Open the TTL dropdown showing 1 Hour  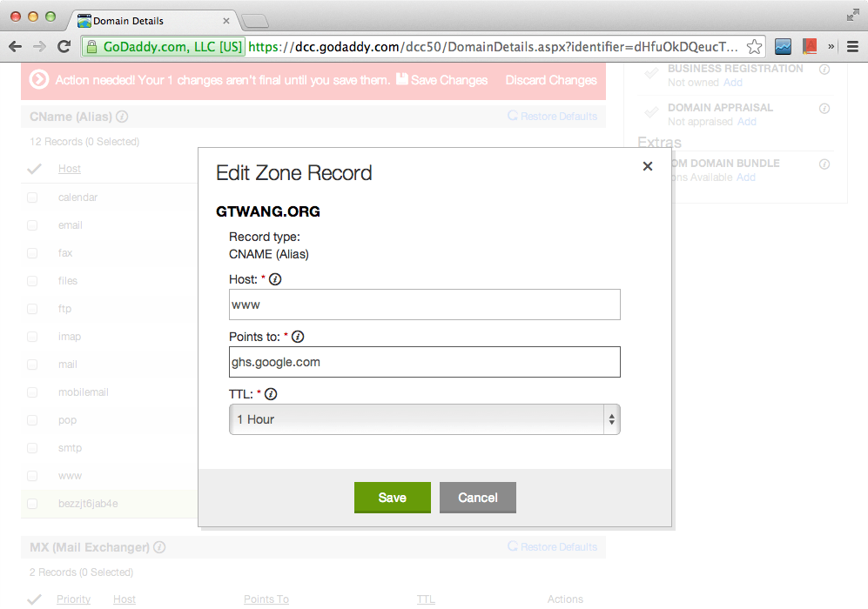(424, 419)
